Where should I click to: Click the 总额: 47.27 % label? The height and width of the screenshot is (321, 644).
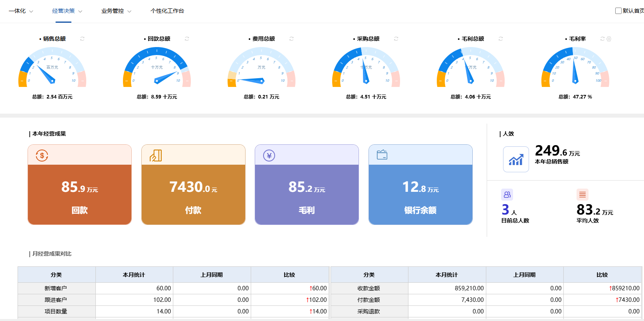click(575, 97)
